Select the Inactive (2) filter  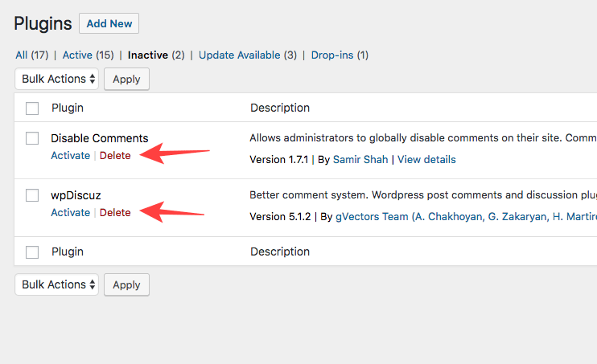coord(156,55)
